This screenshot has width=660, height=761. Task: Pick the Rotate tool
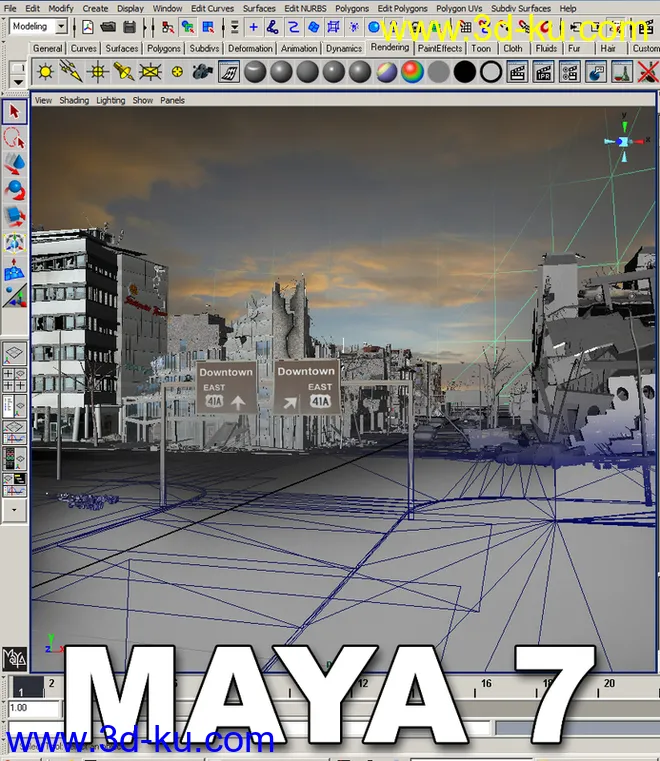[14, 190]
